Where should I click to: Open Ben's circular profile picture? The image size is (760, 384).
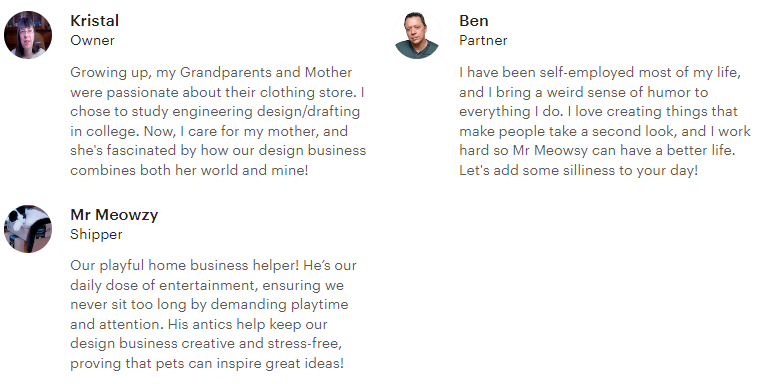pyautogui.click(x=417, y=35)
